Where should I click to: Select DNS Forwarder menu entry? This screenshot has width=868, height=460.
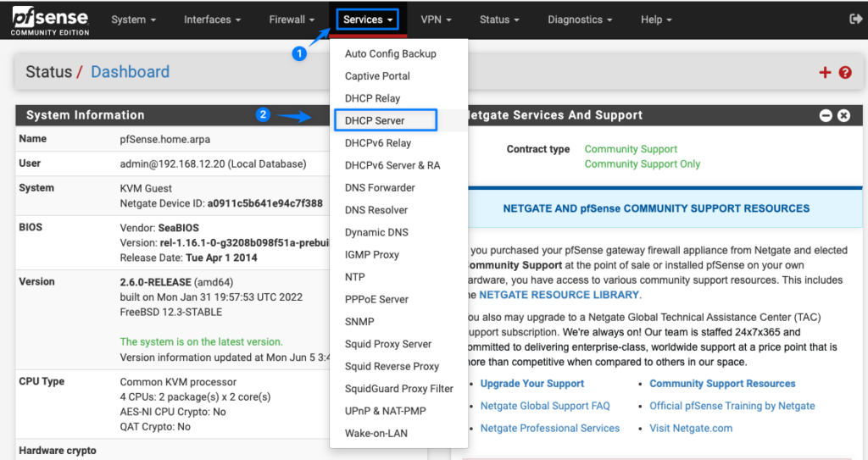pos(398,188)
